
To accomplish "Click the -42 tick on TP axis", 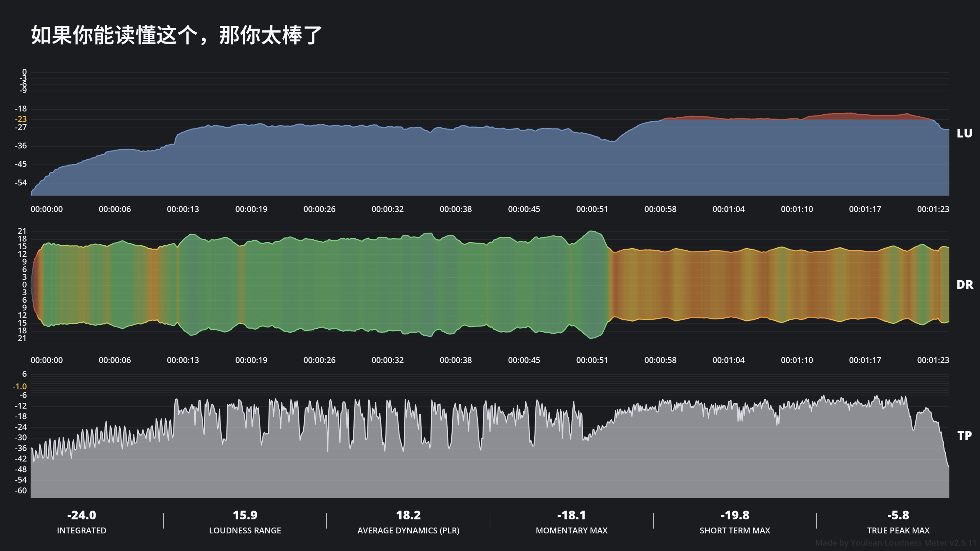I will (x=21, y=458).
